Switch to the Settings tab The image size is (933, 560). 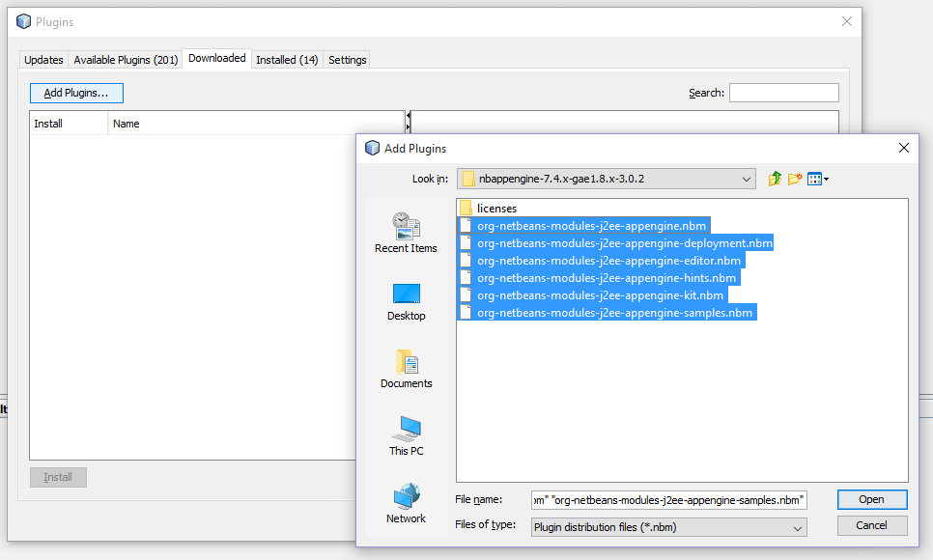347,60
